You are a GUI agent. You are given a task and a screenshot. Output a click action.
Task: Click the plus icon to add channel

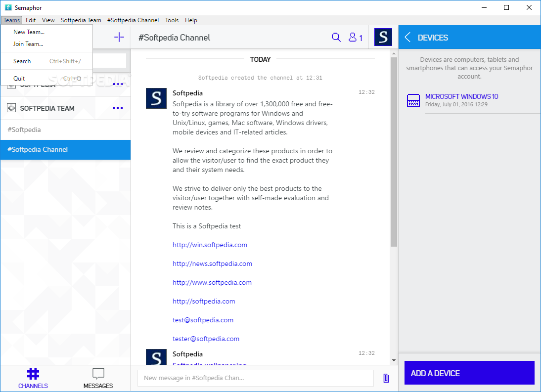click(x=119, y=37)
